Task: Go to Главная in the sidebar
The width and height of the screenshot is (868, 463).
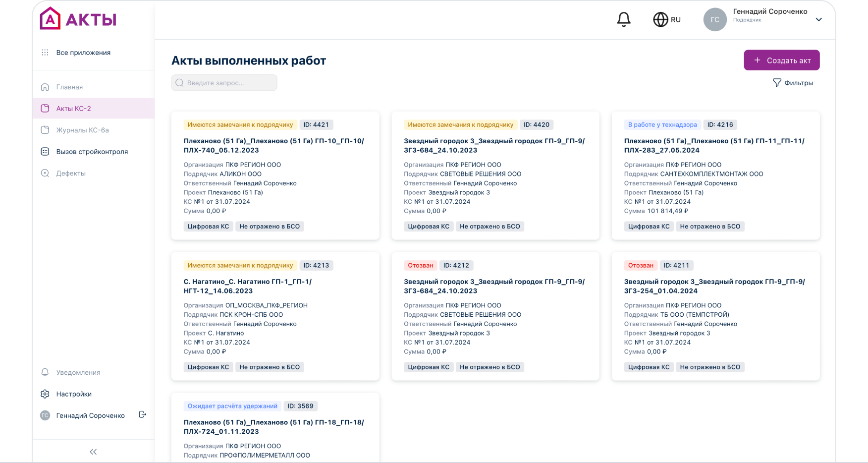Action: (x=69, y=87)
